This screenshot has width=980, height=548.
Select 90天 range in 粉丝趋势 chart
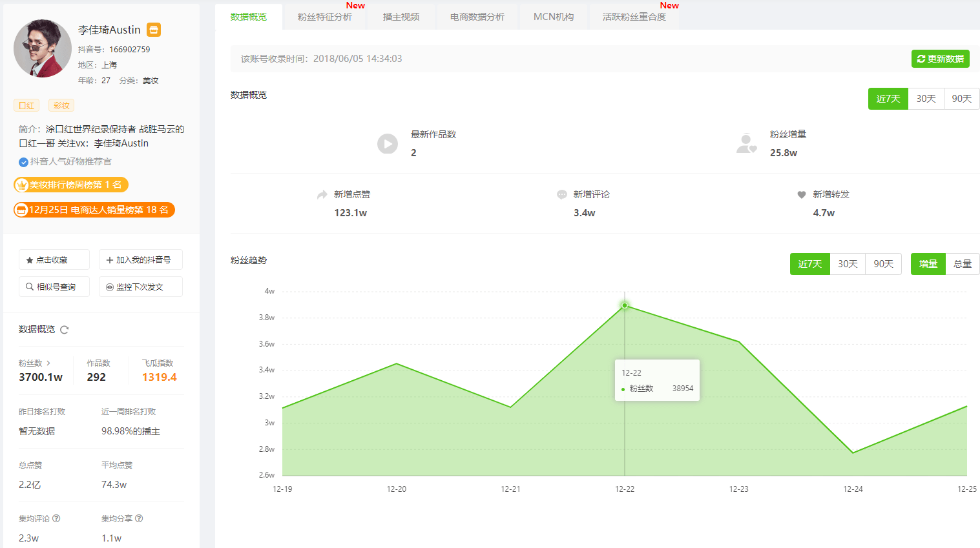[x=883, y=264]
